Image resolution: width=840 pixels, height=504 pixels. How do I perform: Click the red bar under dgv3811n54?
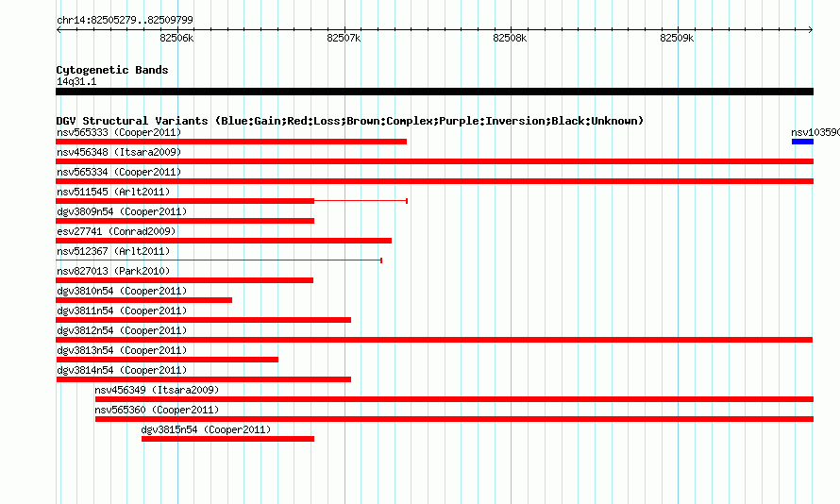[204, 320]
